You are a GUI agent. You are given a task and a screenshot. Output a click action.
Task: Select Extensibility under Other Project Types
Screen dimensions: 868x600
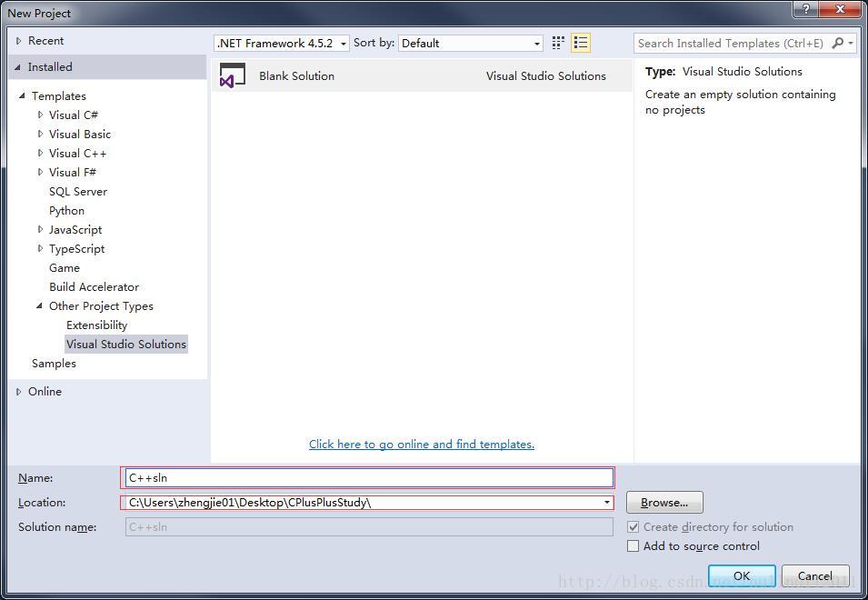pyautogui.click(x=97, y=325)
